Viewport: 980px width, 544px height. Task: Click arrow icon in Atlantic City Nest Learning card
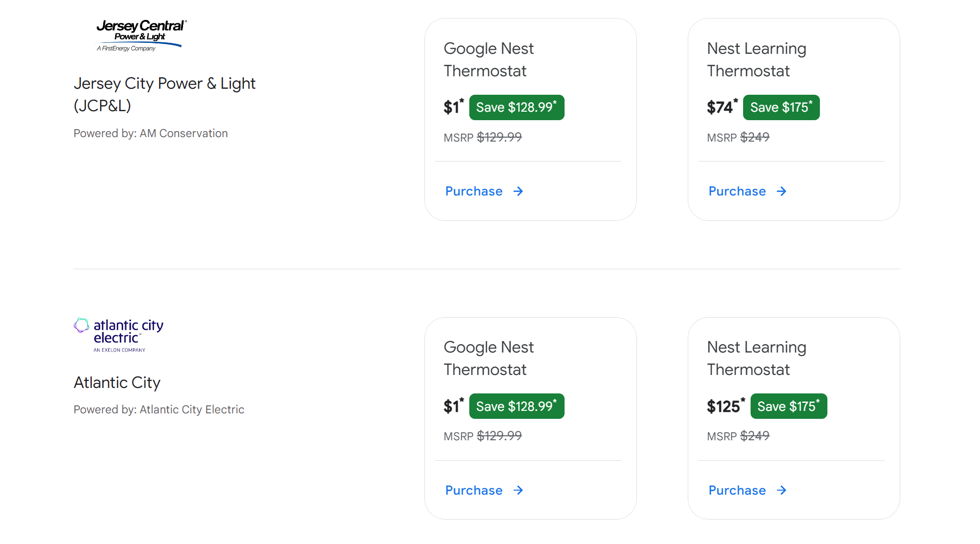(x=782, y=491)
